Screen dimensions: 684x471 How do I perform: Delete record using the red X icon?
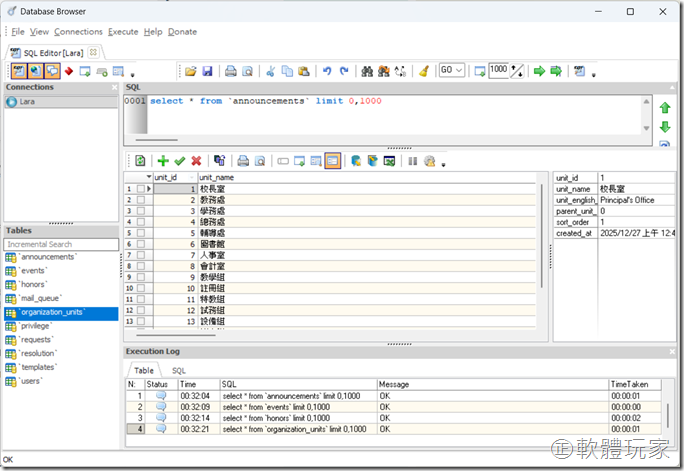pos(196,160)
